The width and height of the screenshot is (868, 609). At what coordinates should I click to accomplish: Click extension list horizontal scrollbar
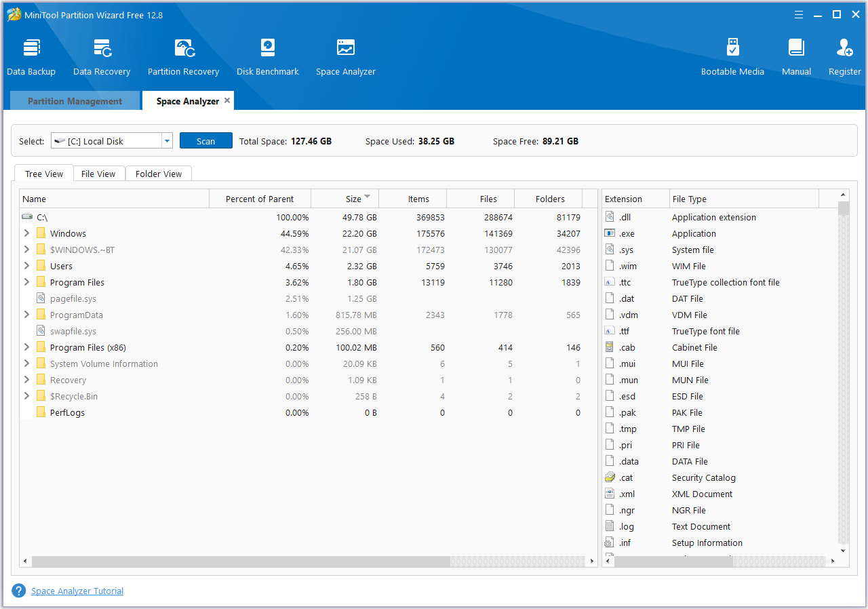(x=673, y=562)
